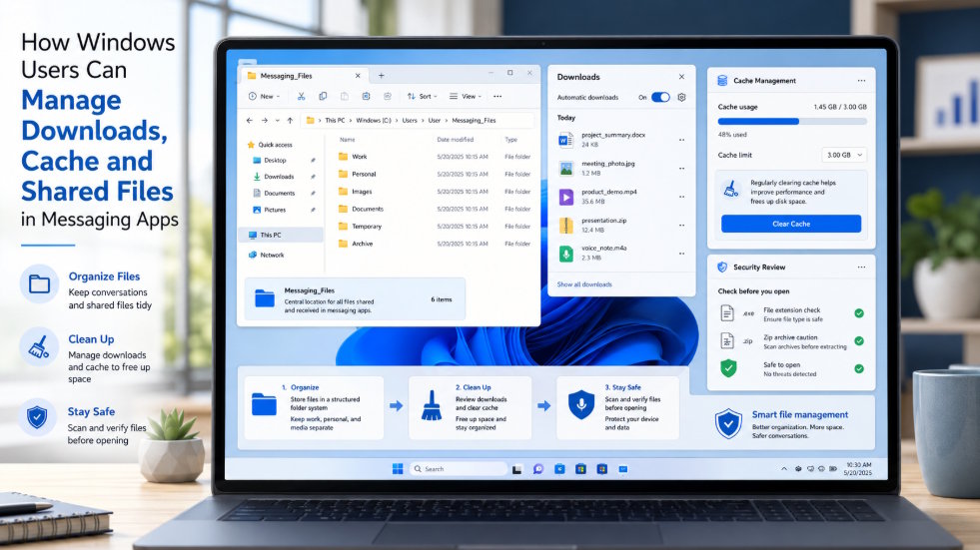Open the File Explorer toolbar three-dot menu
This screenshot has width=980, height=550.
tap(497, 96)
